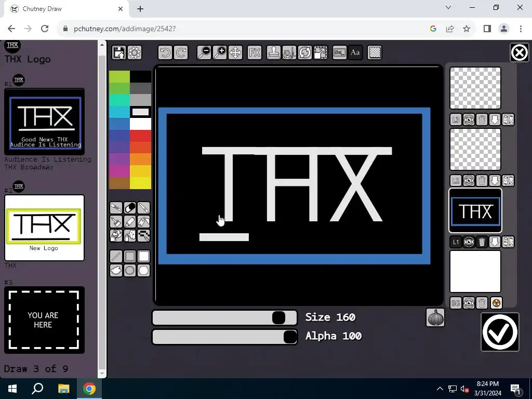Pick the red color swatch
The image size is (532, 399).
click(x=140, y=136)
